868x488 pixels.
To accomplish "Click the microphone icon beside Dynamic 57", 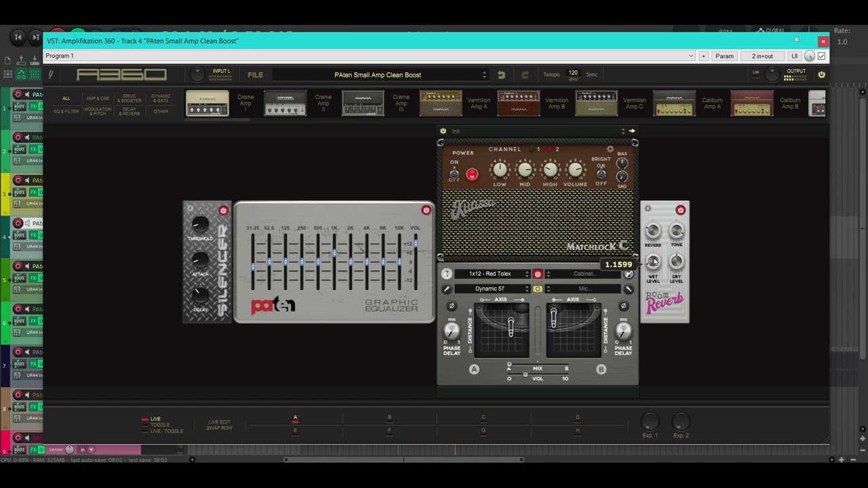I will click(x=446, y=289).
